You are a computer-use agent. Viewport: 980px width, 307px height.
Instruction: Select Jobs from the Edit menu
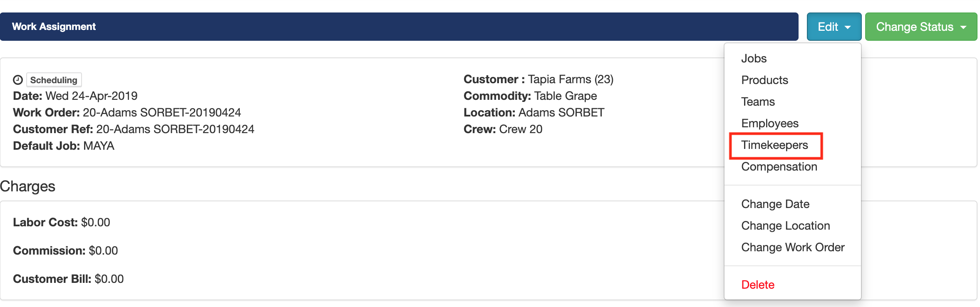pyautogui.click(x=754, y=59)
